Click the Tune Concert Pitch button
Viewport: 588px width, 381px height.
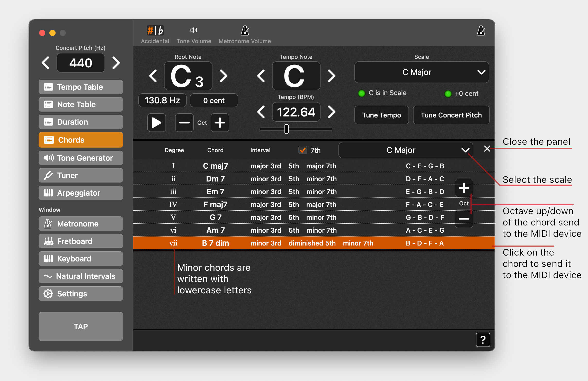[451, 115]
